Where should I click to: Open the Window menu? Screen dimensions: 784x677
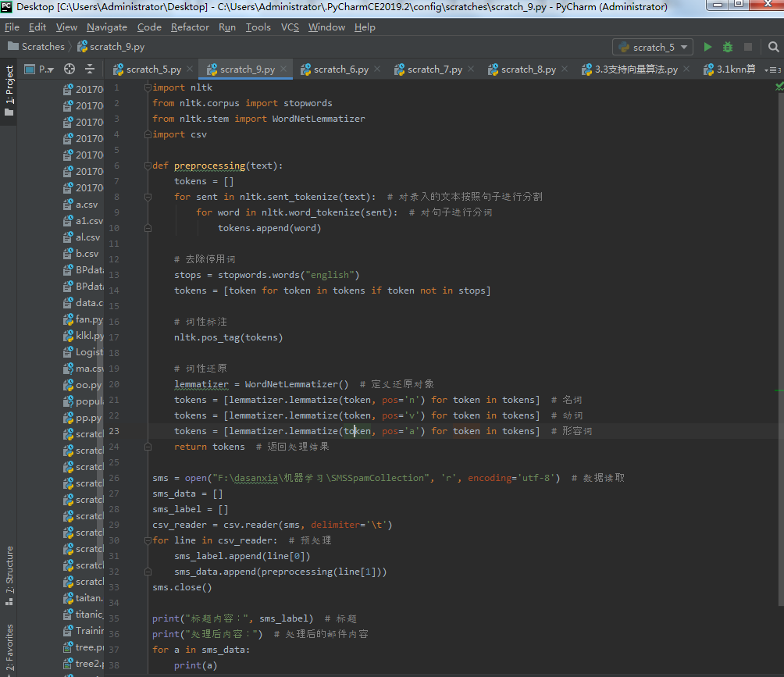[x=326, y=27]
